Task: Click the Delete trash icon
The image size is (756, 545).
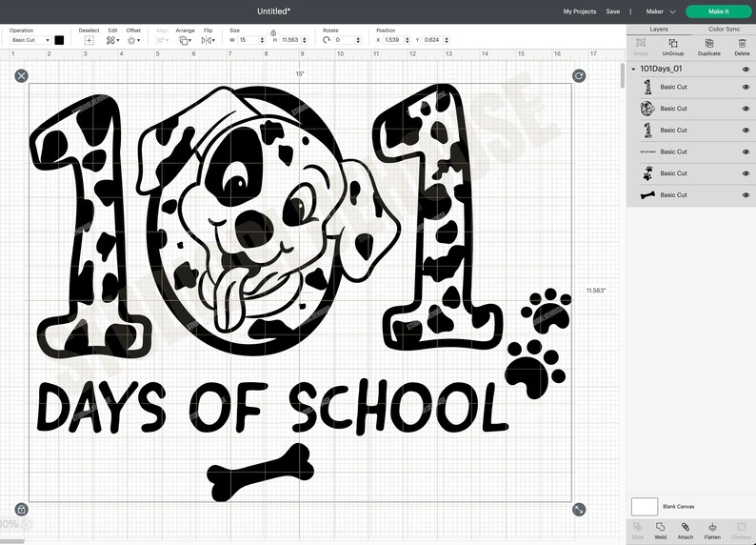Action: point(742,43)
